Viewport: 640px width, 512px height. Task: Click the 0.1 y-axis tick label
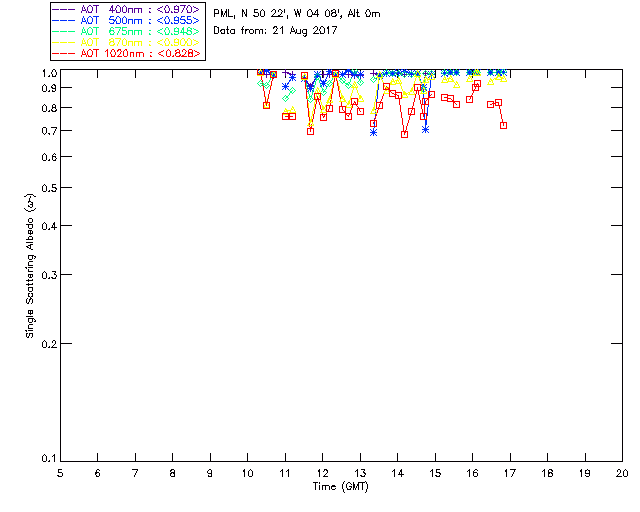click(49, 459)
